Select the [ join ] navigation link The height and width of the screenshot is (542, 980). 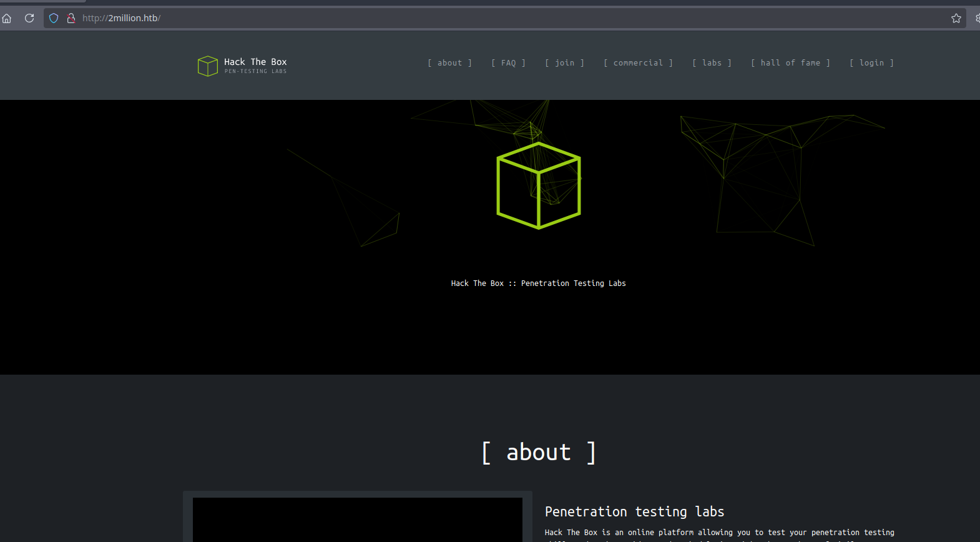pyautogui.click(x=564, y=63)
